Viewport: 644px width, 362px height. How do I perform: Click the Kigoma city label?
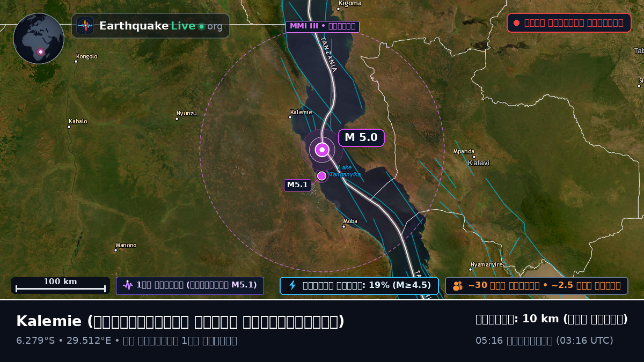pos(349,3)
